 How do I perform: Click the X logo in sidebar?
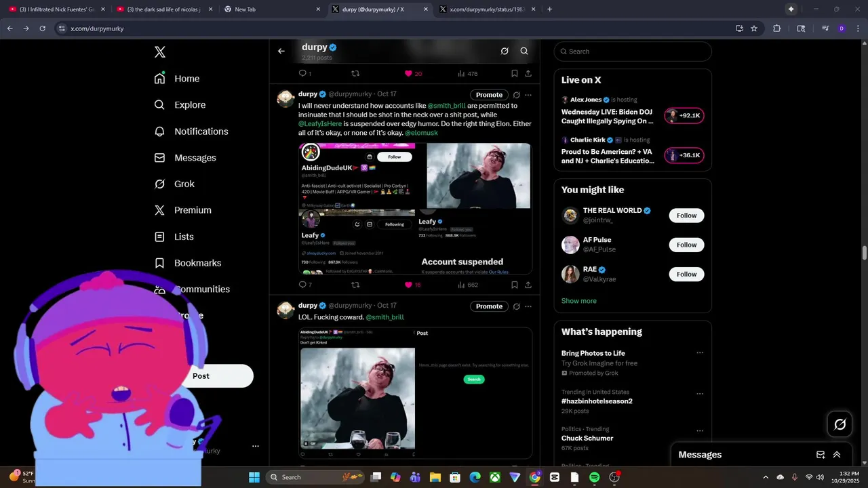(159, 52)
